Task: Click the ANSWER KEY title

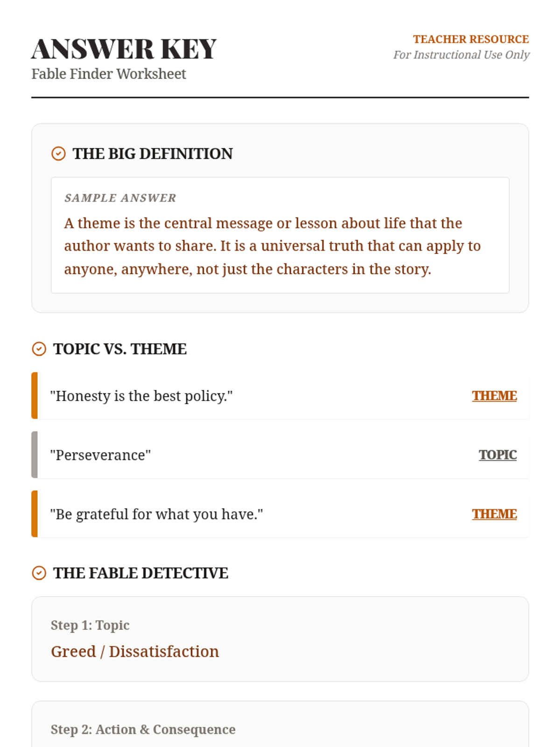Action: click(x=124, y=49)
